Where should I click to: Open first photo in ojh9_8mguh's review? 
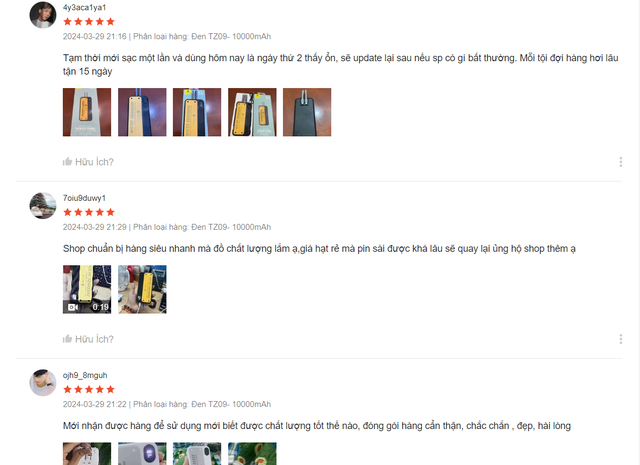(87, 454)
